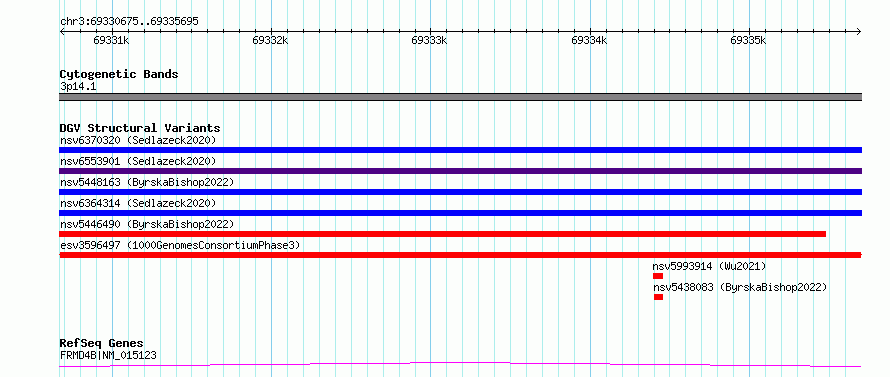Open nsv5446490 (ByrskaBishop2022) variant label
The height and width of the screenshot is (377, 890).
pos(147,224)
